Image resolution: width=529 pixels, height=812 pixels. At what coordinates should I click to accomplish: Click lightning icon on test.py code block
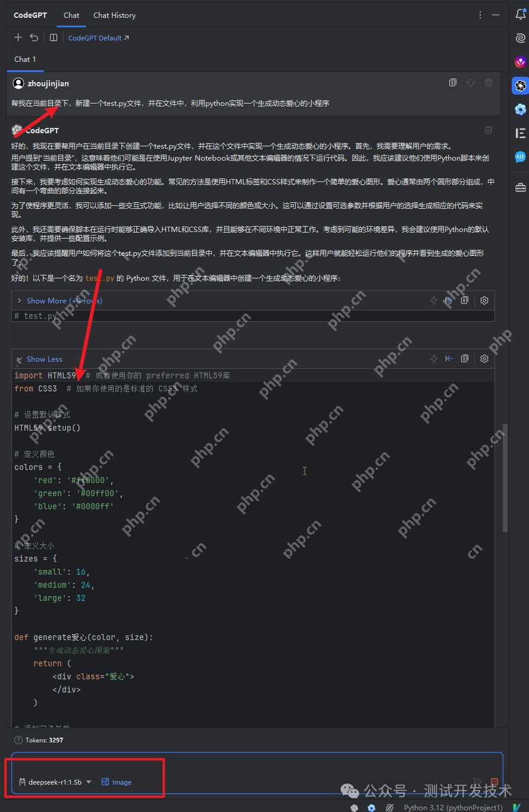tap(434, 300)
